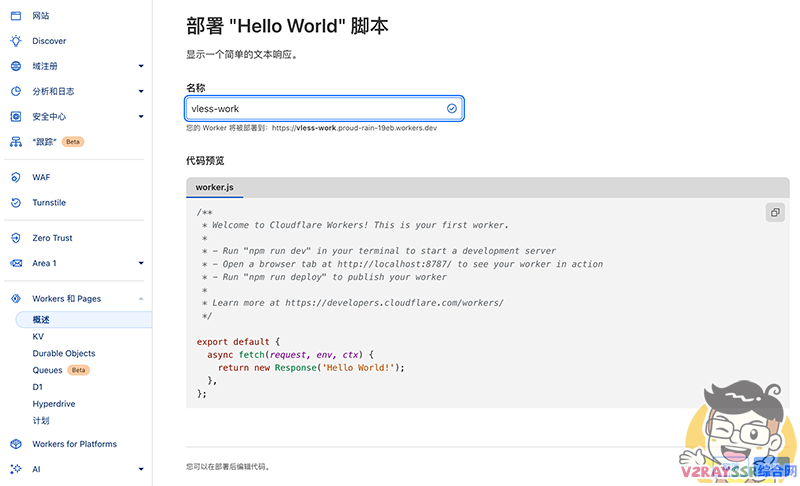The image size is (800, 486).
Task: Open the Hyperdrive sidebar item
Action: click(x=54, y=404)
